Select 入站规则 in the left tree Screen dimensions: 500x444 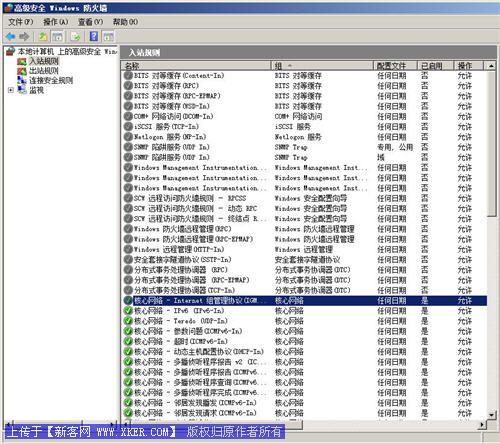44,61
